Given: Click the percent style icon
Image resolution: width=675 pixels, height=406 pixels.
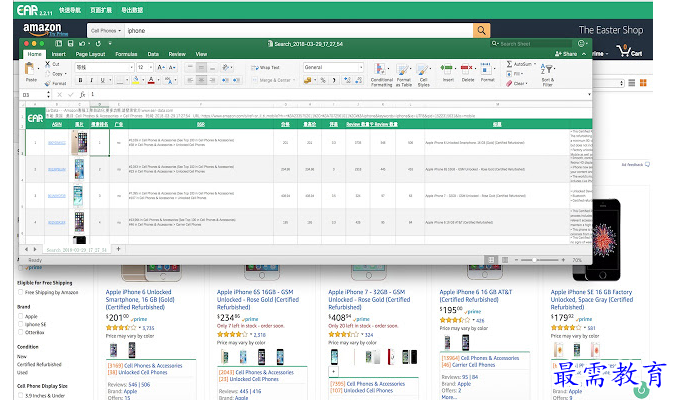Looking at the screenshot, I should click(x=323, y=80).
